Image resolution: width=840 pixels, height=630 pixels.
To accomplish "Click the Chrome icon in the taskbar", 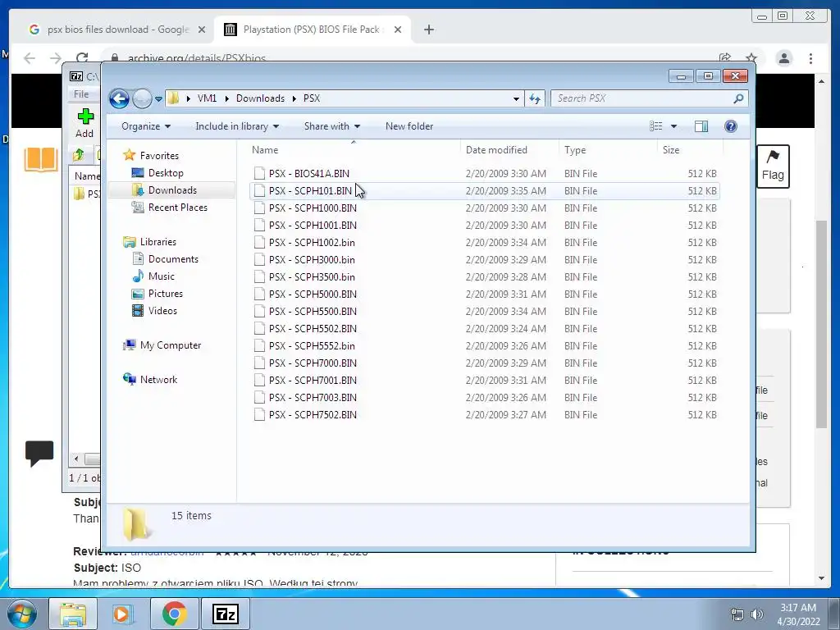I will click(x=174, y=614).
